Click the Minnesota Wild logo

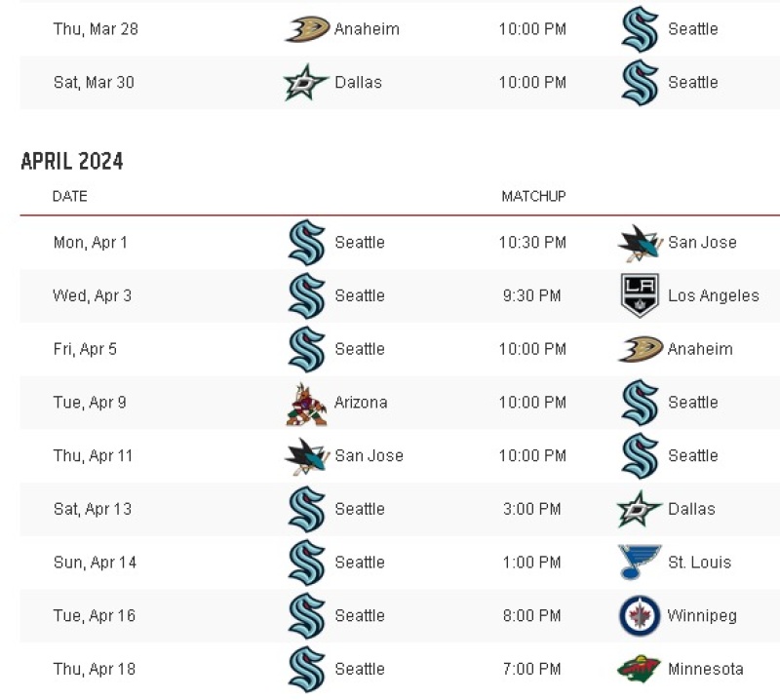(639, 669)
